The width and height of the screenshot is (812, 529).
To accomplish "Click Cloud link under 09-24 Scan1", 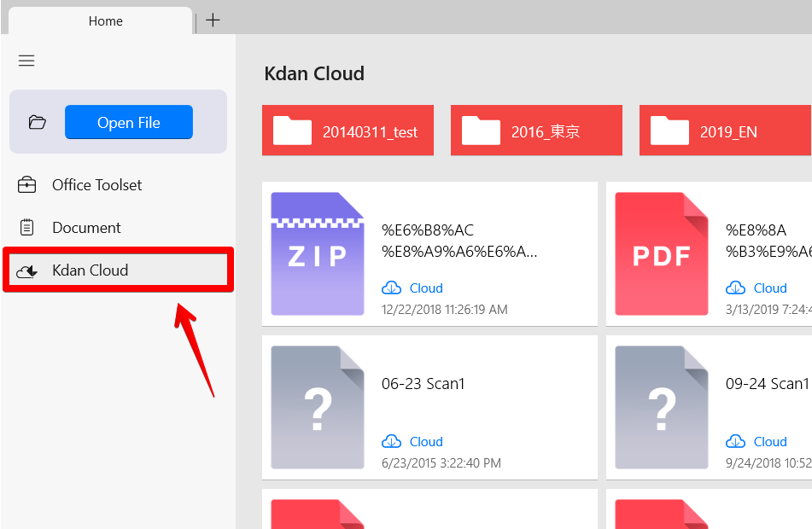I will [x=770, y=442].
